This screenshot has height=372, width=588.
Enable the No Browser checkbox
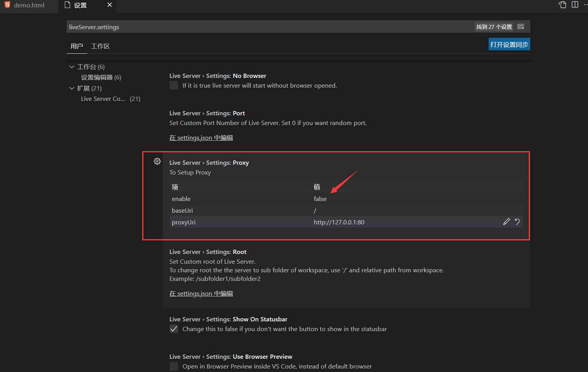coord(174,85)
